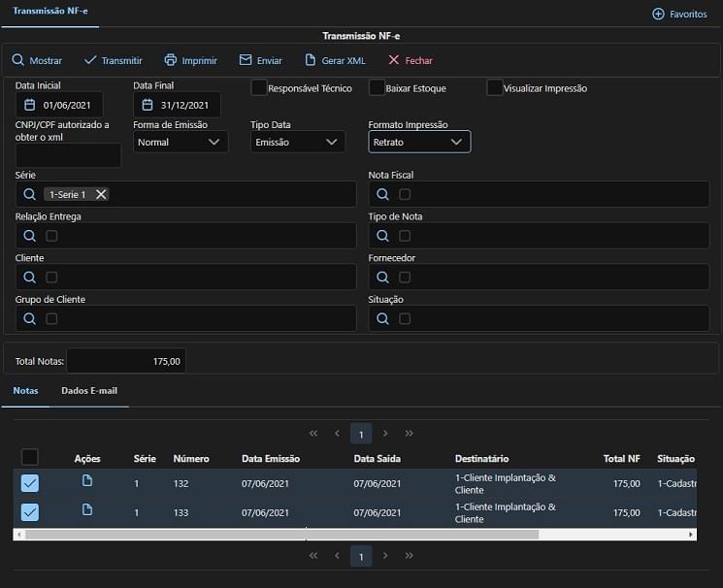
Task: Open search lookup for Nota Fiscal
Action: (x=382, y=194)
